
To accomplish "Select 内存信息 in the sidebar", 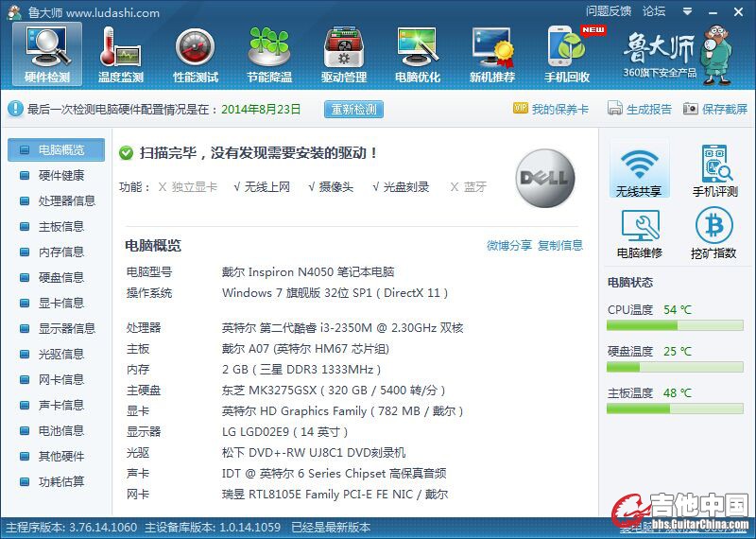I will click(57, 252).
